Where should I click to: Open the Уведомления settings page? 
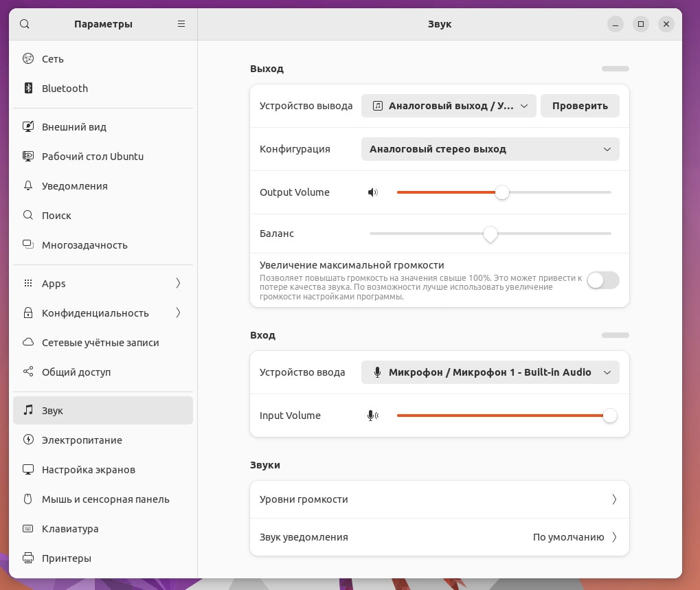[x=103, y=185]
